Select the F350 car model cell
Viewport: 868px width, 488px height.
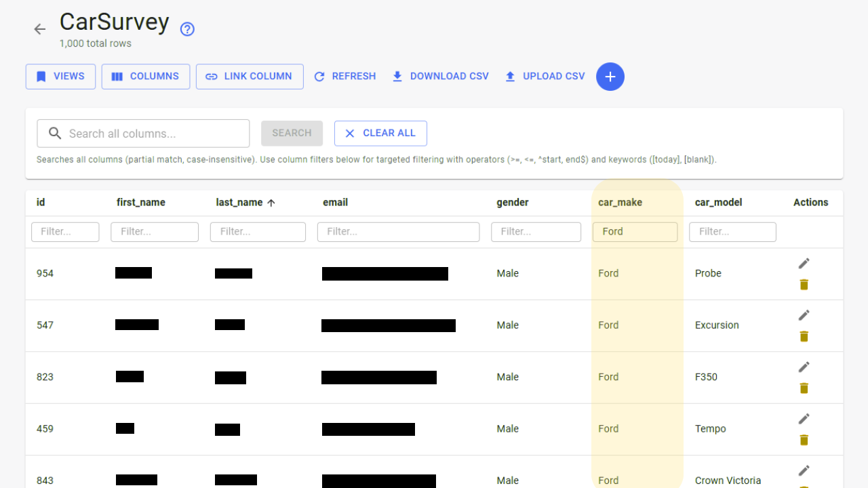[x=706, y=378]
